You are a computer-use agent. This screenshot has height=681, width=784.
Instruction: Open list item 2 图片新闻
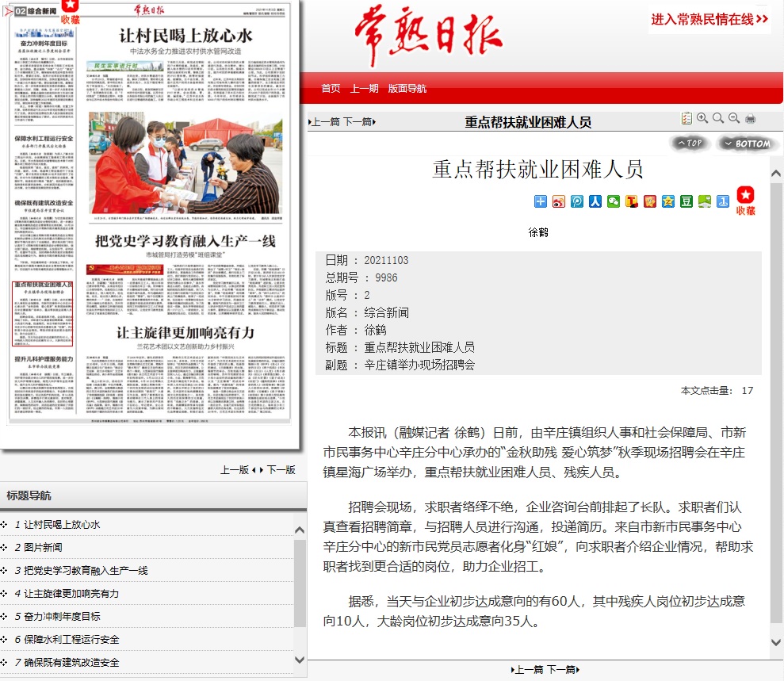[43, 548]
